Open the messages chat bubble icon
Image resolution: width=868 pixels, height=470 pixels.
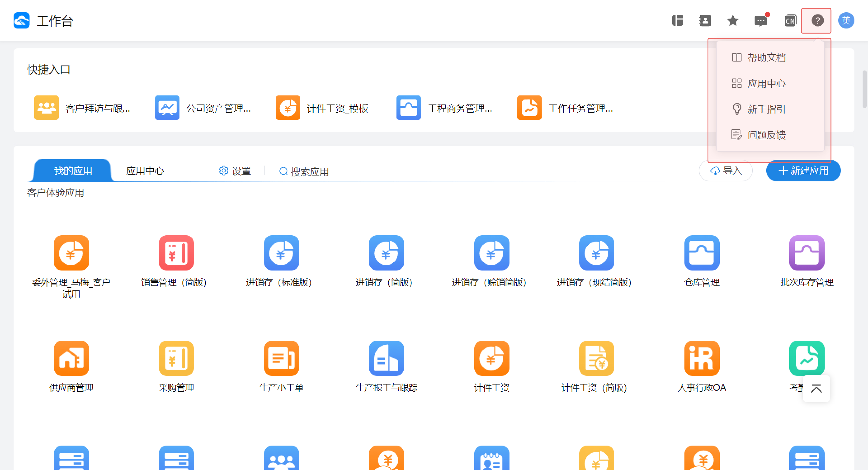point(760,21)
